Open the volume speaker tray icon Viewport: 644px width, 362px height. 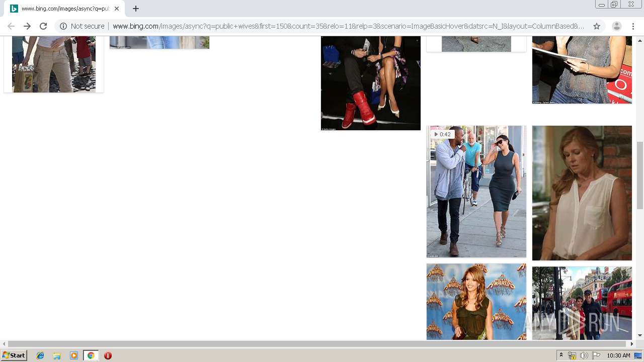(x=584, y=355)
